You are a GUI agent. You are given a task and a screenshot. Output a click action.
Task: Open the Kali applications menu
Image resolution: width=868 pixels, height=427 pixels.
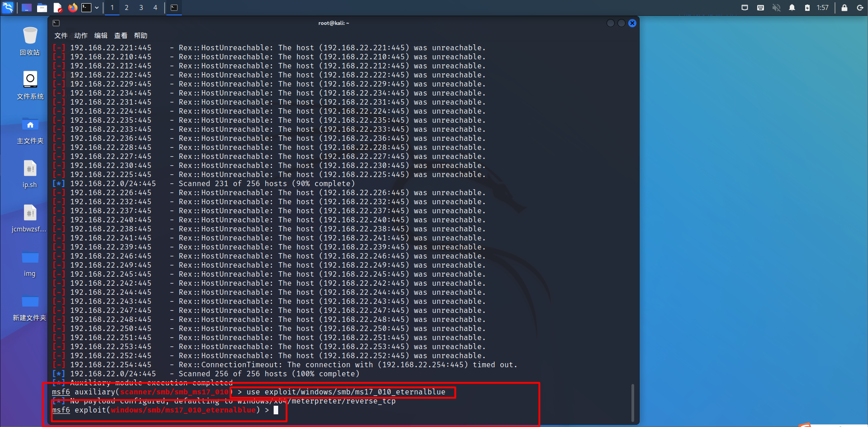pyautogui.click(x=8, y=7)
